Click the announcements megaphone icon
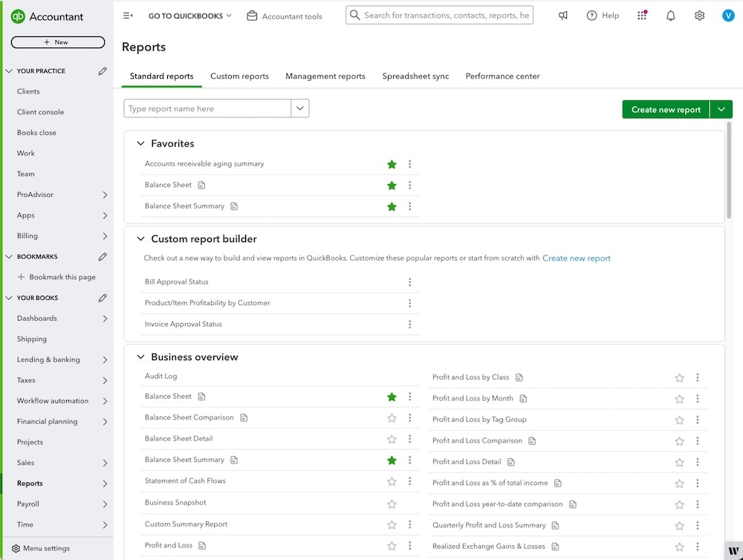 click(x=563, y=14)
